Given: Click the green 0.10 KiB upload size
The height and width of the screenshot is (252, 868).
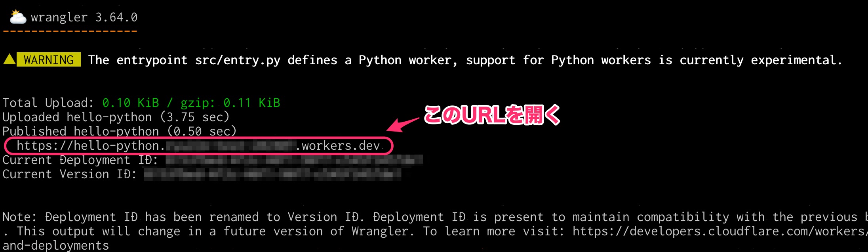Looking at the screenshot, I should point(131,103).
